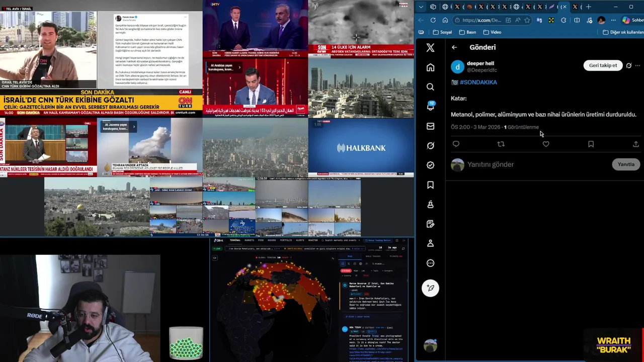Reply to the deeper hell post

[x=456, y=144]
